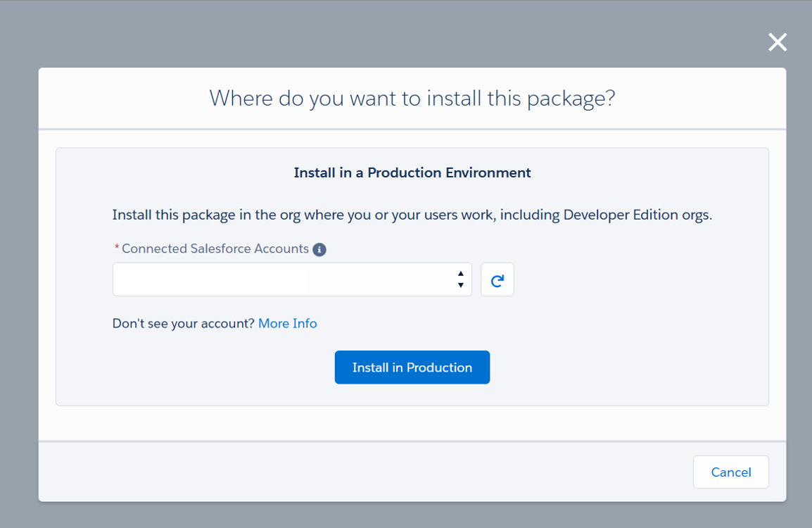Click the info icon beside Connected Salesforce Accounts
Screen dimensions: 812x528
tap(319, 249)
